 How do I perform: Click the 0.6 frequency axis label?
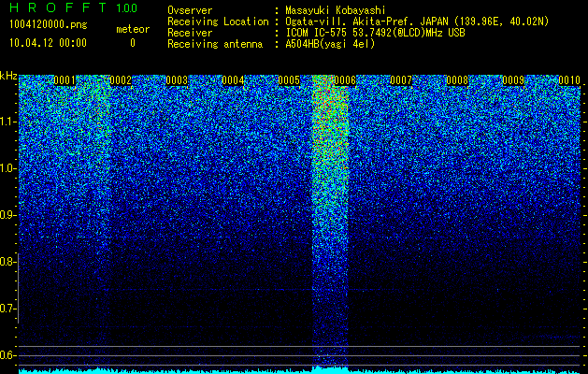tap(7, 355)
